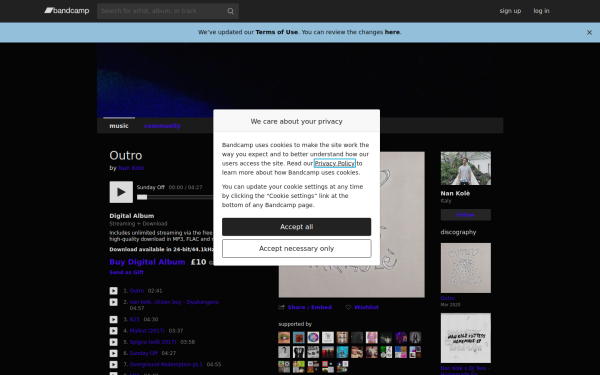Play track 4 Malkut (2017)

pos(114,331)
